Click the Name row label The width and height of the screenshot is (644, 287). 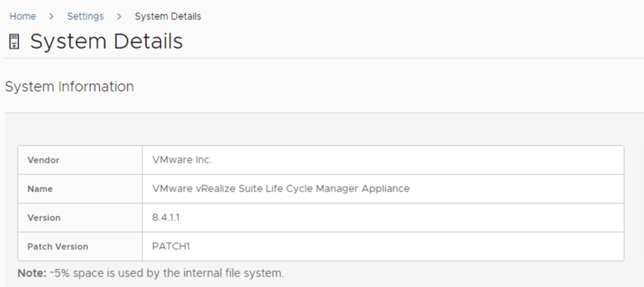(40, 189)
